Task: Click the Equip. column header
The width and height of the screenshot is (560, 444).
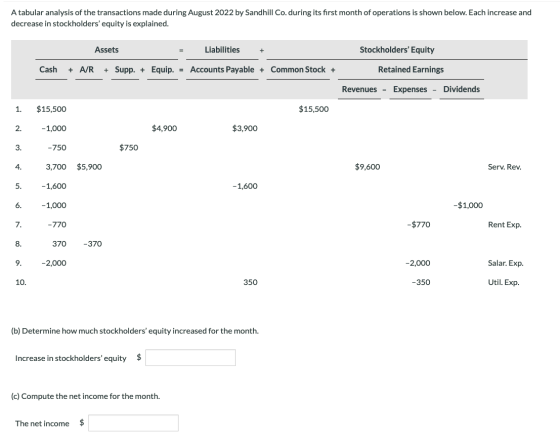Action: pos(162,69)
